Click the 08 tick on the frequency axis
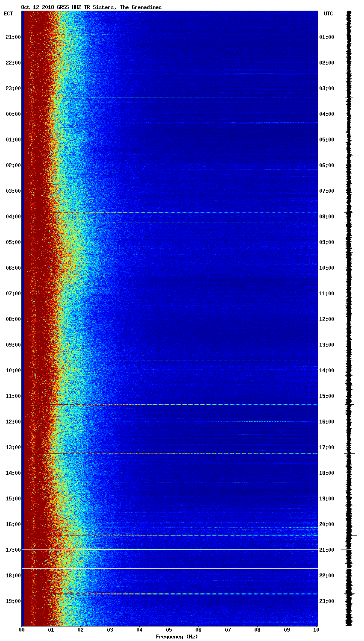 pos(257,630)
